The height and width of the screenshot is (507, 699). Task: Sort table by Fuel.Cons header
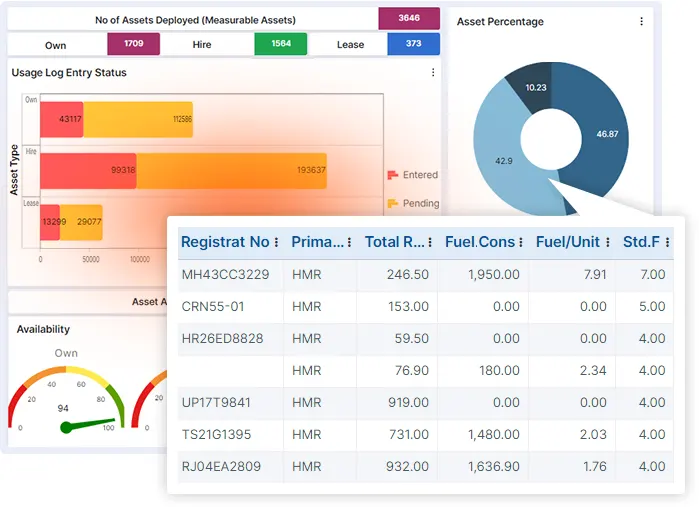pyautogui.click(x=480, y=242)
